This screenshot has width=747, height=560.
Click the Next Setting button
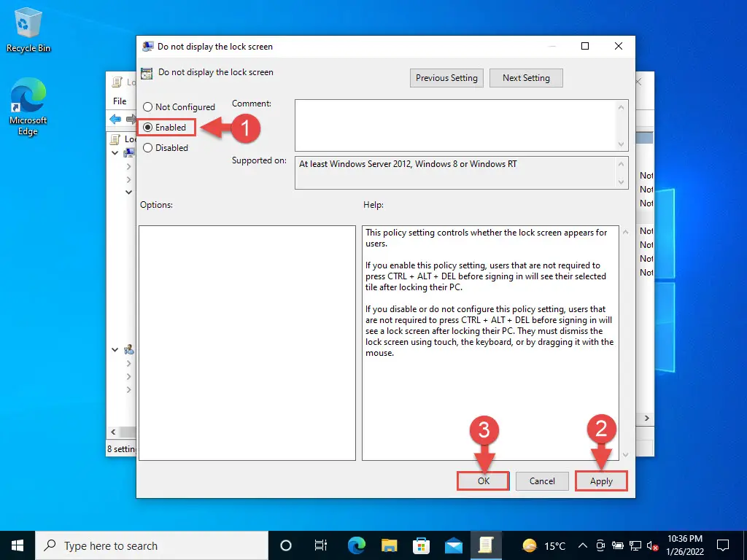(526, 78)
